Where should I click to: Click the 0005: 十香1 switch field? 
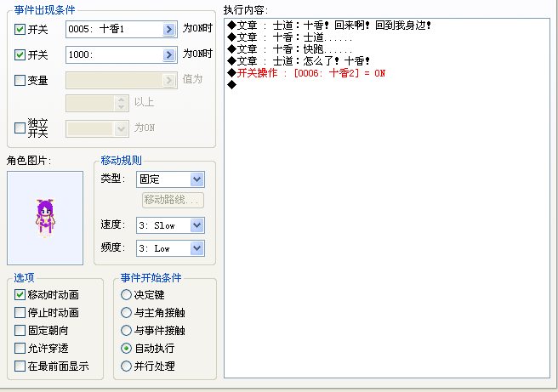pyautogui.click(x=122, y=29)
